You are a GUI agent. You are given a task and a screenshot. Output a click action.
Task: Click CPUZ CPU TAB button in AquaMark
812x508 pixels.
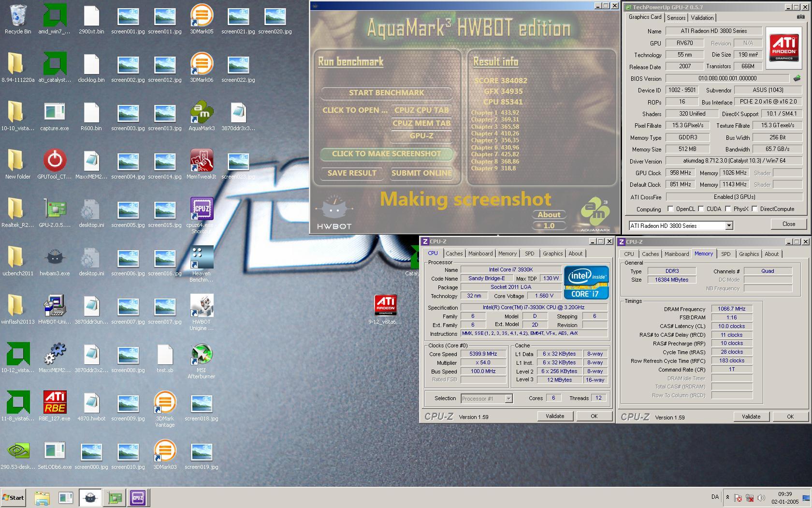pyautogui.click(x=421, y=110)
